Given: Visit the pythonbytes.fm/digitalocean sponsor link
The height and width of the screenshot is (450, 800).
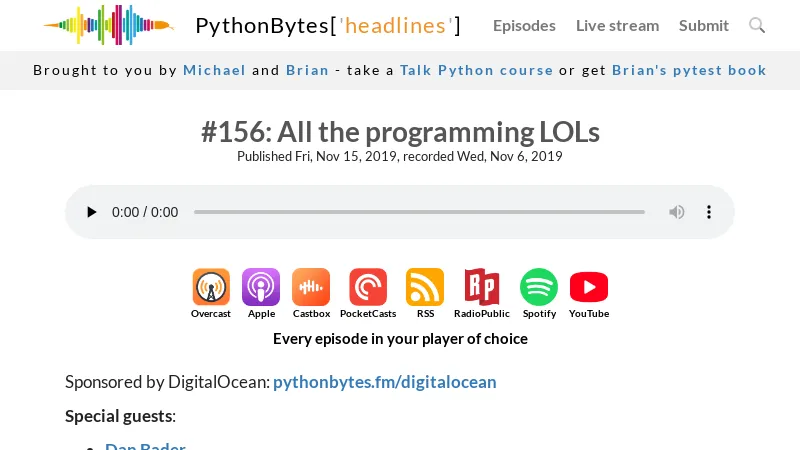Looking at the screenshot, I should click(385, 382).
